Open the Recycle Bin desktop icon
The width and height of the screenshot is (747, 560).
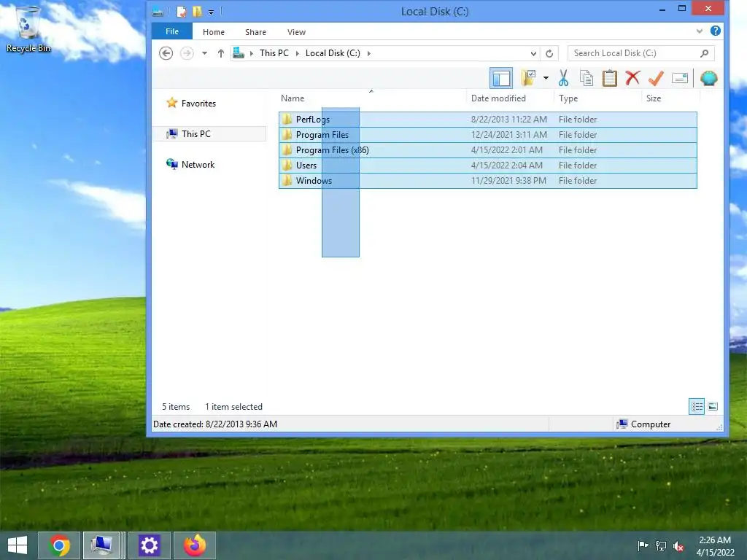(28, 29)
